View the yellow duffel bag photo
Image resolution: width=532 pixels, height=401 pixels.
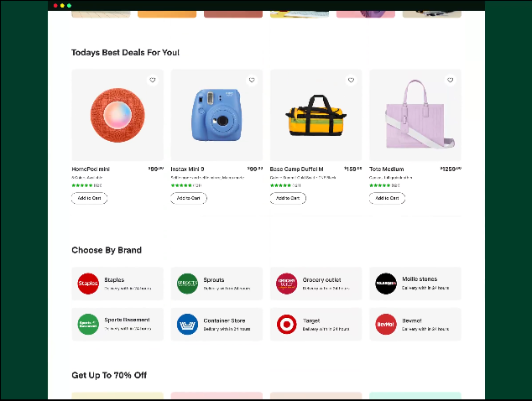pos(316,117)
